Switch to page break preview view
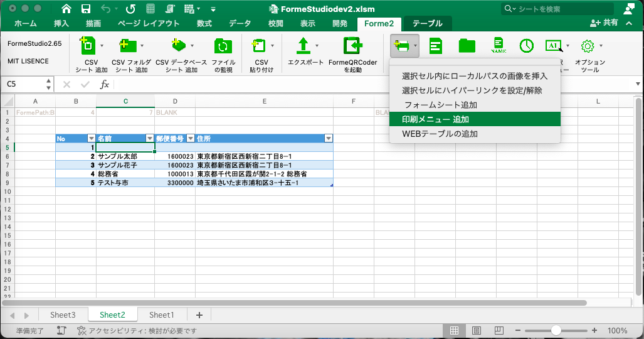The image size is (644, 339). (x=498, y=330)
